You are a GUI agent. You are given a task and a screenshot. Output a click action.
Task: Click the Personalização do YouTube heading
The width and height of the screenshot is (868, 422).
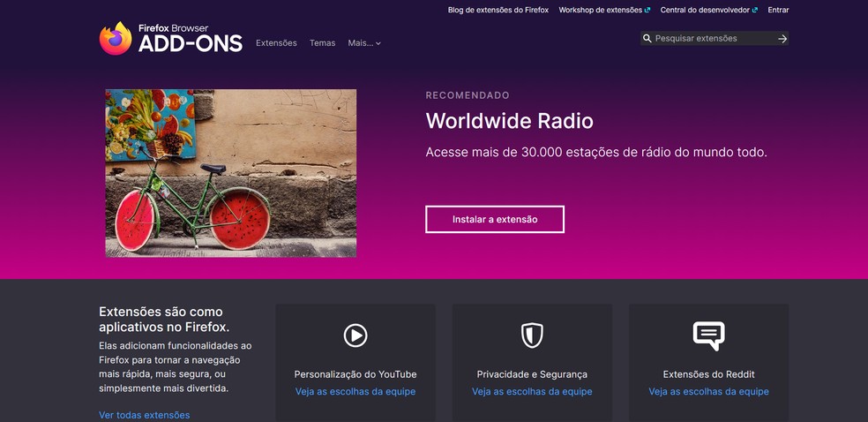pyautogui.click(x=355, y=374)
